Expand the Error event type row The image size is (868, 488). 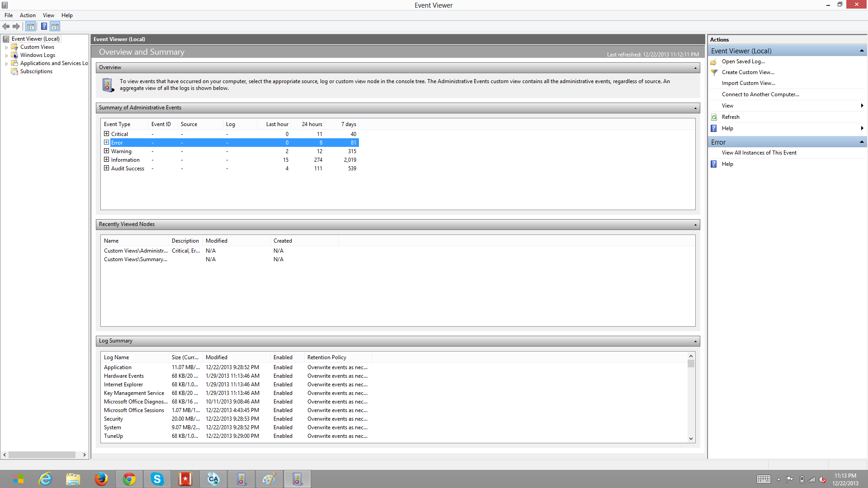click(x=106, y=142)
